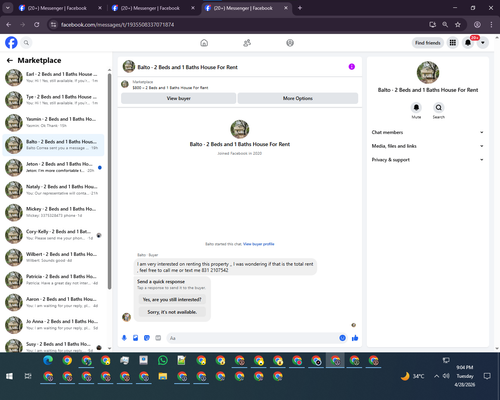Image resolution: width=500 pixels, height=400 pixels.
Task: Open a new browser tab
Action: [x=300, y=8]
